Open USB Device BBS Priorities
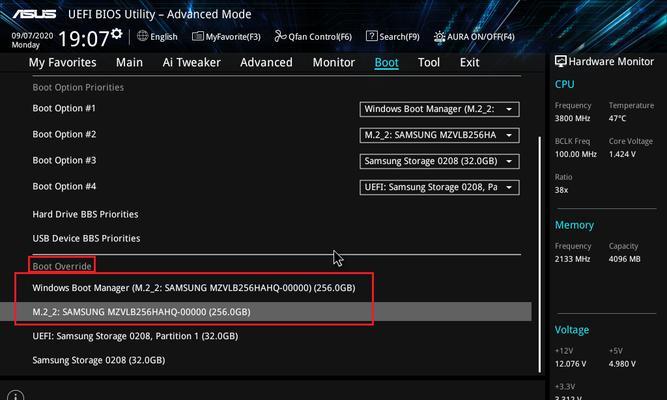This screenshot has height=400, width=667. point(86,238)
